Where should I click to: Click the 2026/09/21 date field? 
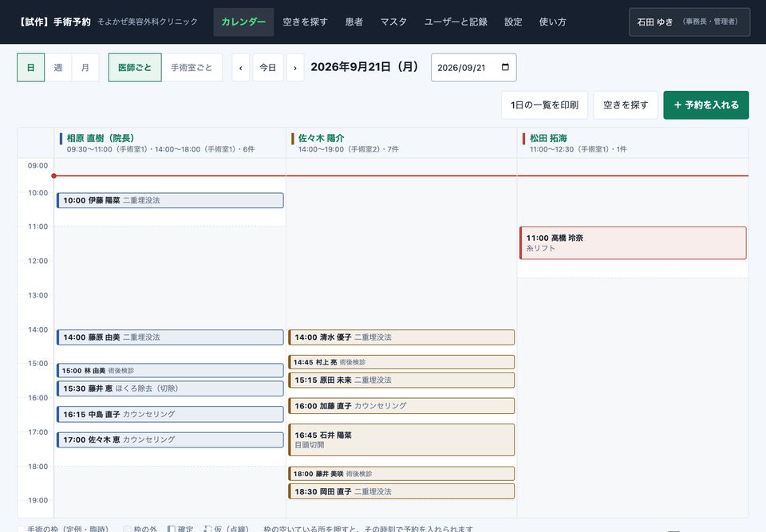tap(473, 68)
